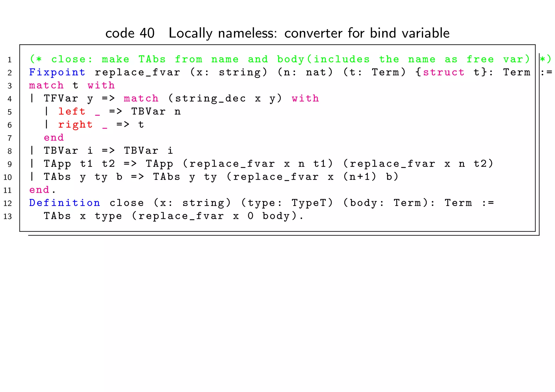Click line number 1
555x392 pixels.
click(10, 60)
